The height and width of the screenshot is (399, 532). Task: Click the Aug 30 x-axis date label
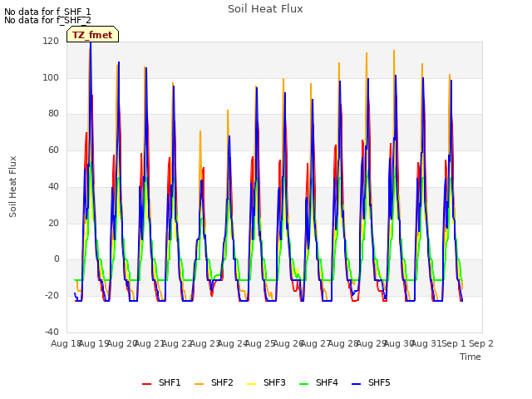click(399, 343)
